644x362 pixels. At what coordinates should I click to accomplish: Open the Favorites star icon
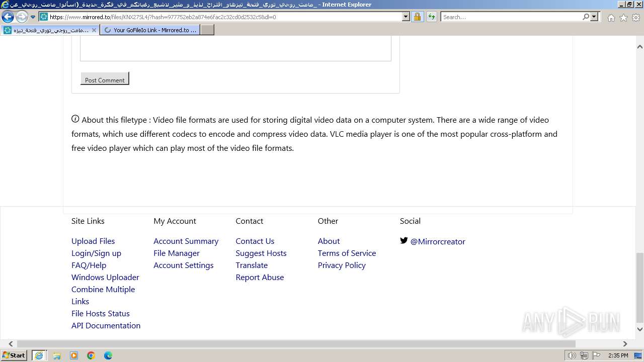623,18
